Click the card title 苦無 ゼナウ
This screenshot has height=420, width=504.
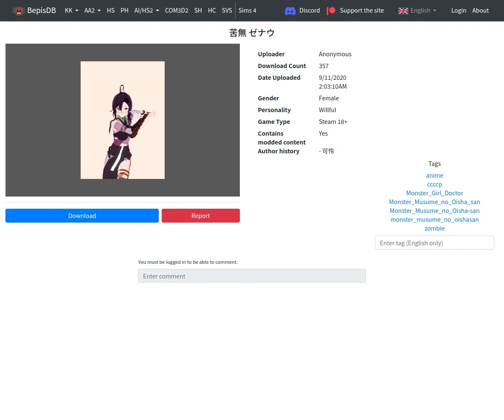click(252, 33)
